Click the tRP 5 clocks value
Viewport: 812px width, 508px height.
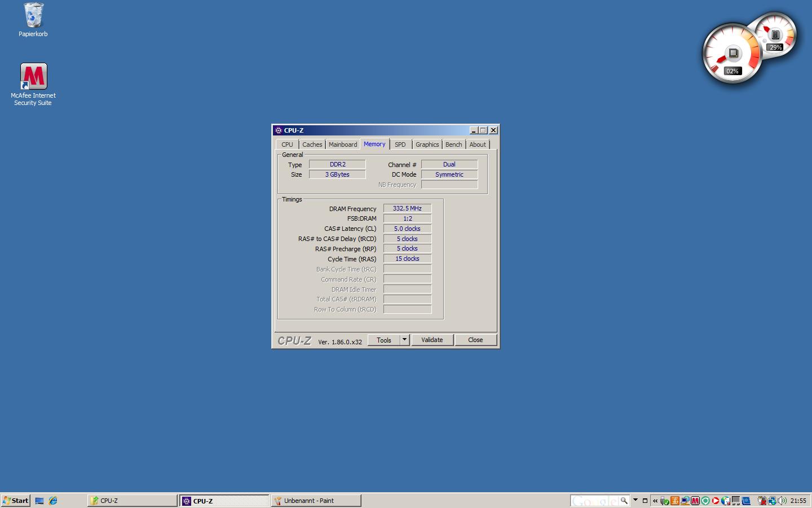pyautogui.click(x=407, y=248)
